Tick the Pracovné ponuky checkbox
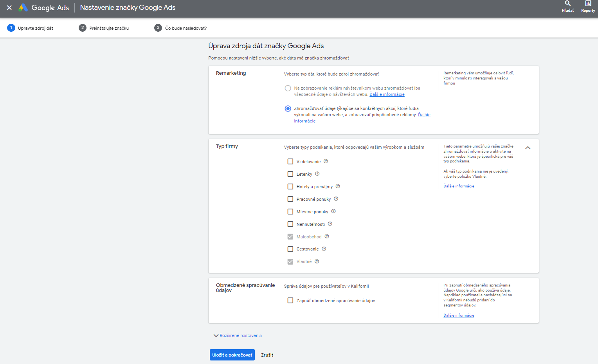The width and height of the screenshot is (598, 364). point(290,199)
